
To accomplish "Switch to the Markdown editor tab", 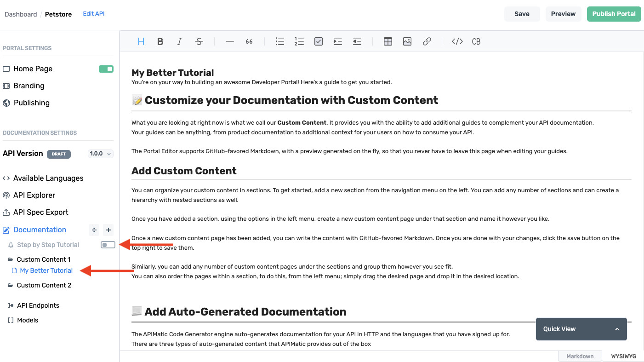I will tap(580, 356).
